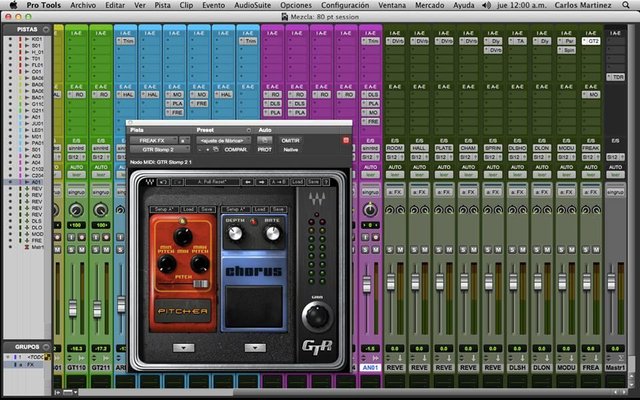Open the Ventana menu
Viewport: 640px width, 400px height.
click(392, 5)
